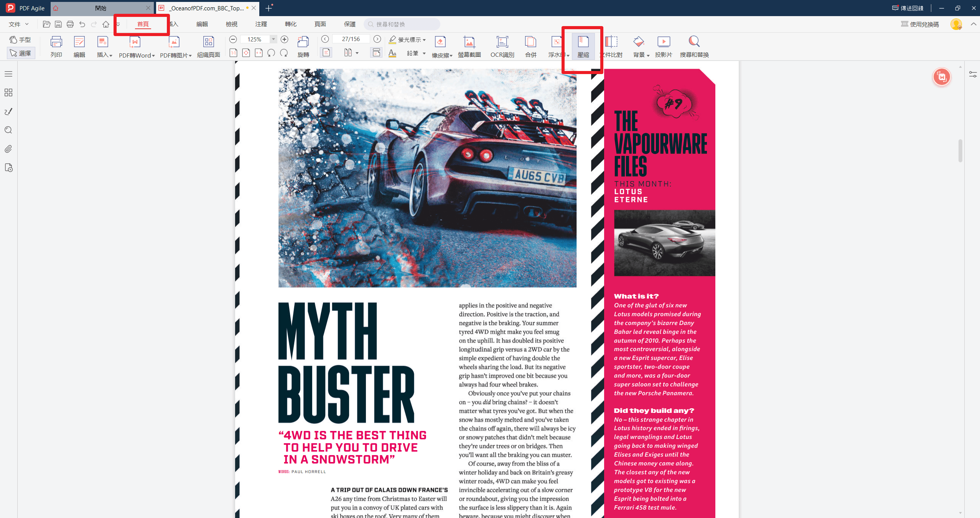Viewport: 980px width, 518px height.
Task: Click the home icon in quick toolbar
Action: coord(106,24)
